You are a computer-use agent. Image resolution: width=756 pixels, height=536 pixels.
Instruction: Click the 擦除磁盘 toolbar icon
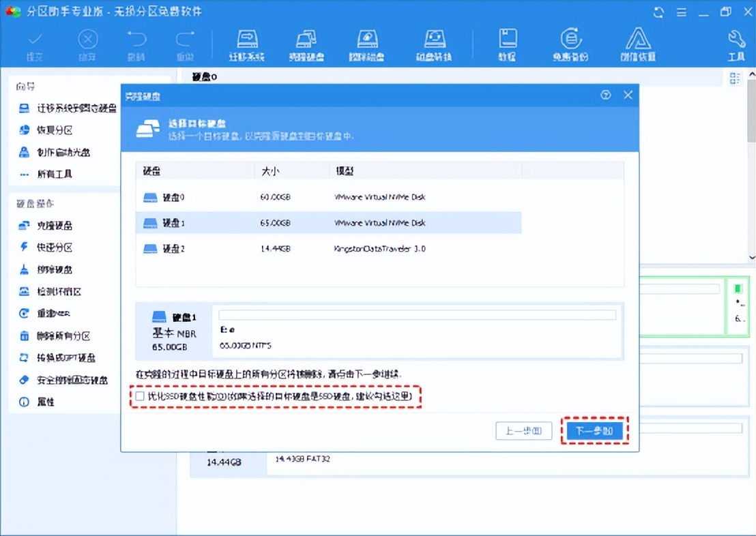368,43
